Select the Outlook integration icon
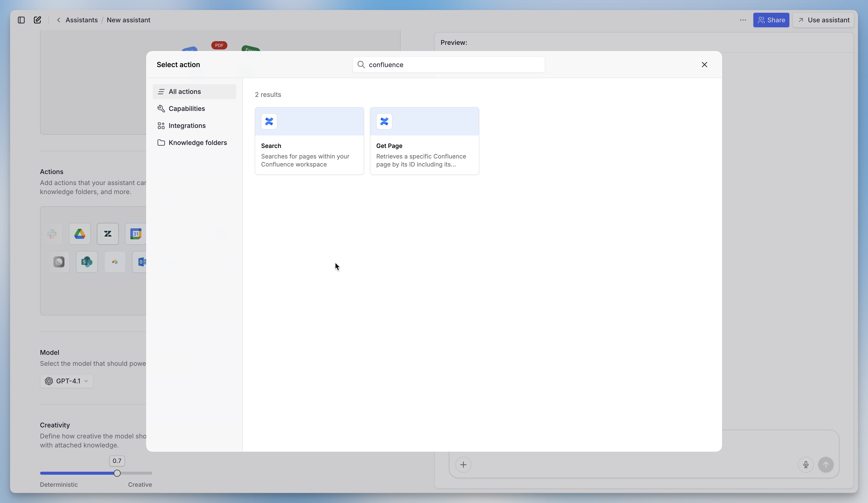The width and height of the screenshot is (868, 503). (x=139, y=262)
